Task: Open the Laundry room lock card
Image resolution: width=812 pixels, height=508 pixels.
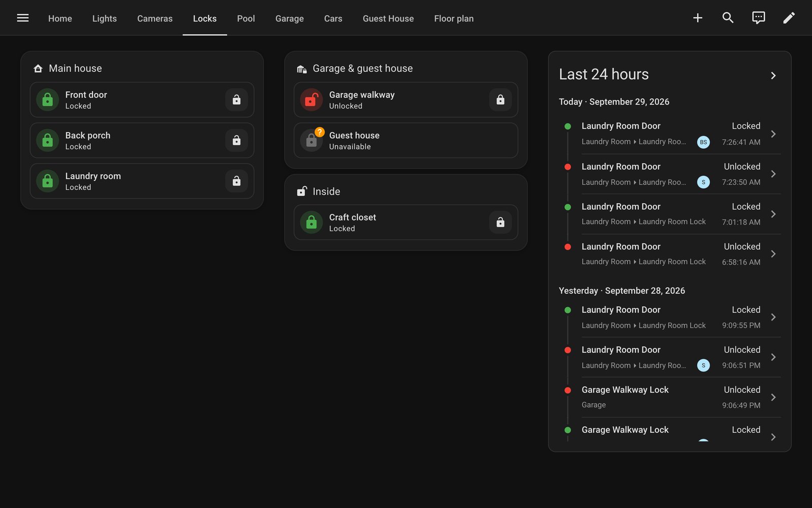Action: (x=142, y=181)
